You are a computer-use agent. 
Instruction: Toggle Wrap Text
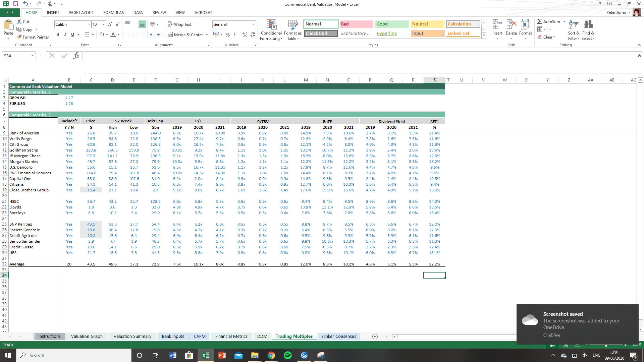coord(179,24)
